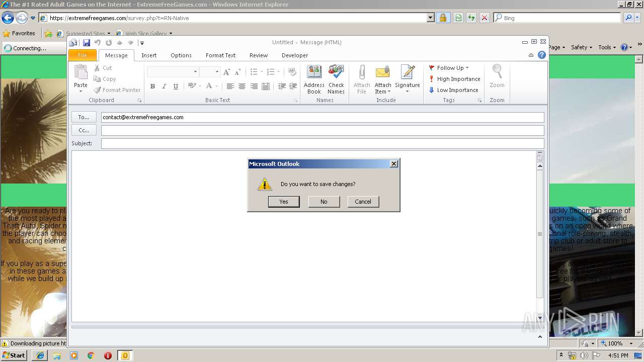The image size is (644, 362).
Task: Expand the Customize Quick Access Toolbar menu
Action: click(142, 43)
